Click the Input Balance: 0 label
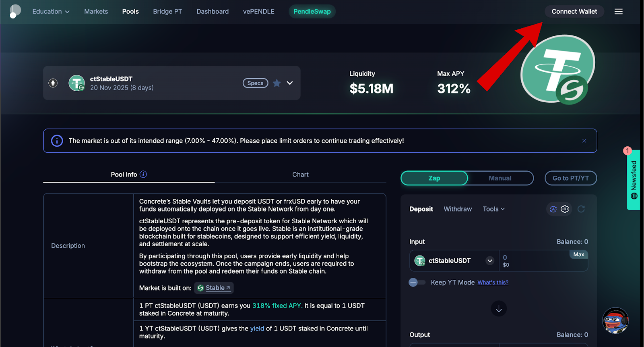This screenshot has width=644, height=347. pos(572,242)
